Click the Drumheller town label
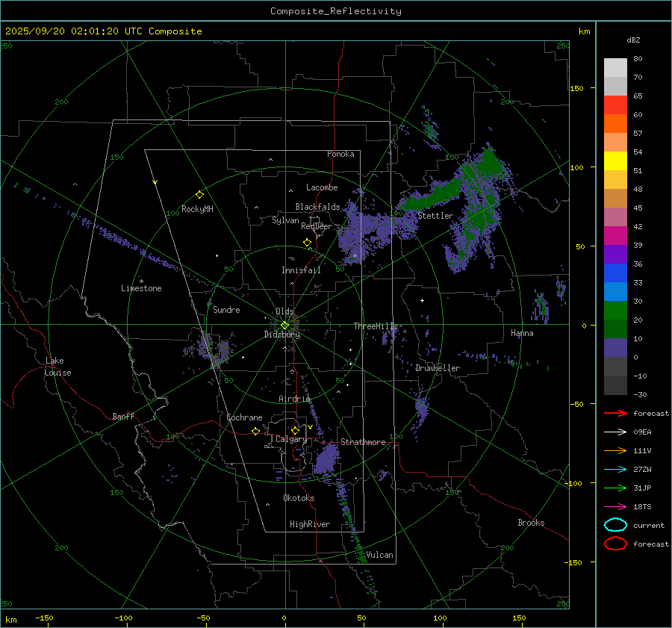The height and width of the screenshot is (628, 672). (x=438, y=368)
